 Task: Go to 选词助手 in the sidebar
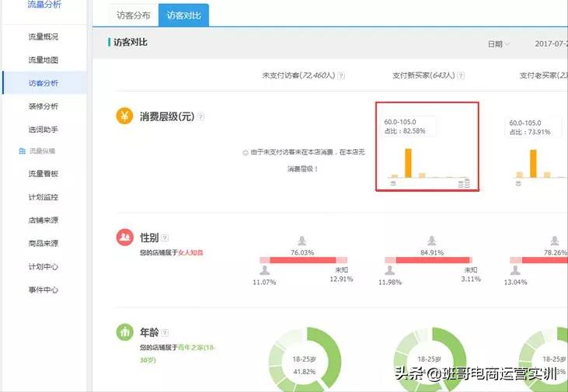click(43, 129)
